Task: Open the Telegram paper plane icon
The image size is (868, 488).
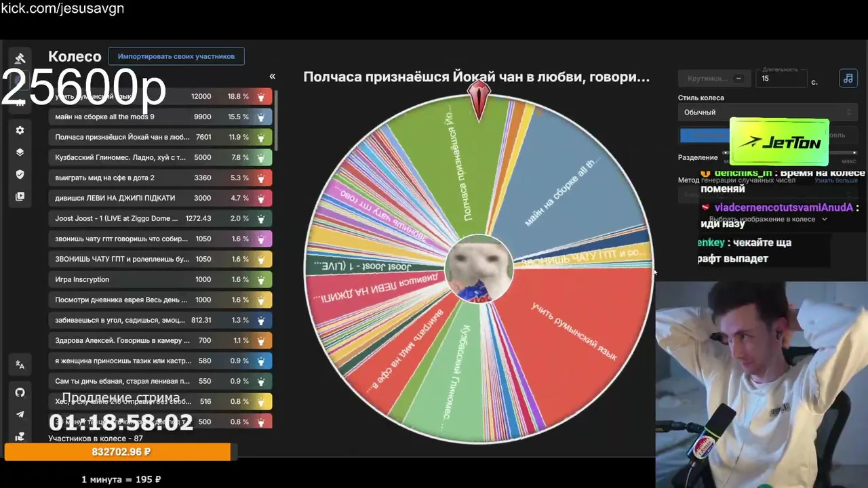Action: pos(20,414)
